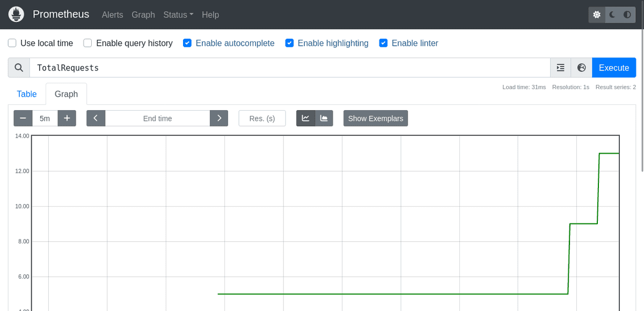Image resolution: width=644 pixels, height=311 pixels.
Task: Decrease time range with minus button
Action: [x=23, y=118]
